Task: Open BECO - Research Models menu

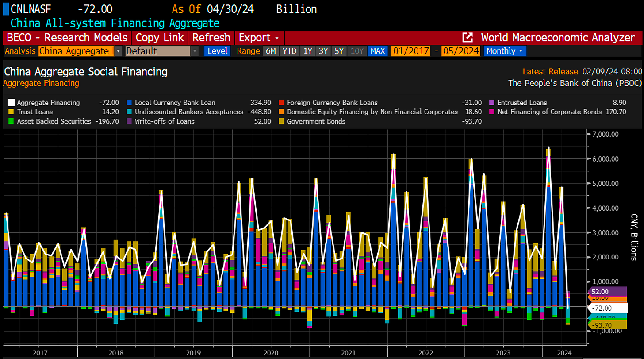Action: coord(66,38)
